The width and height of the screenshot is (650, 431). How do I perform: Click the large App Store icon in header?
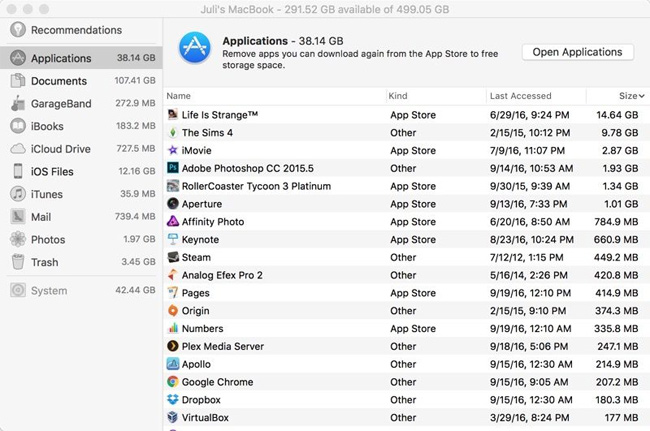coord(194,48)
